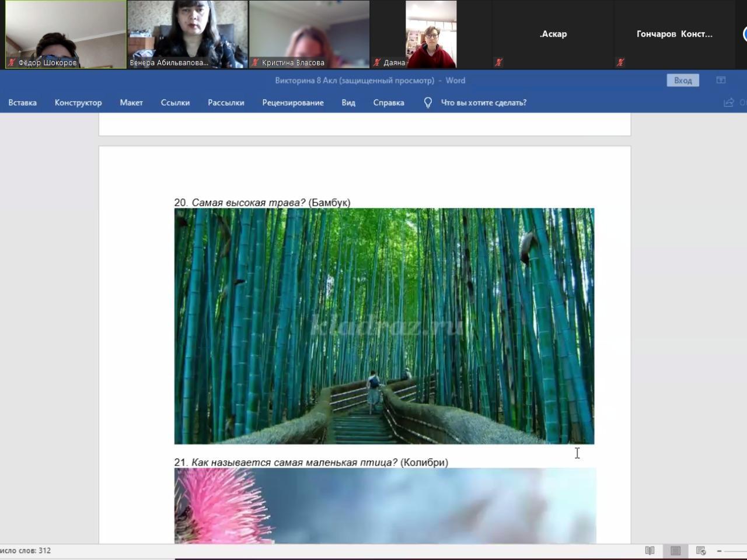Viewport: 747px width, 560px height.
Task: Select Венера Абильвапова video thumbnail
Action: tap(188, 34)
